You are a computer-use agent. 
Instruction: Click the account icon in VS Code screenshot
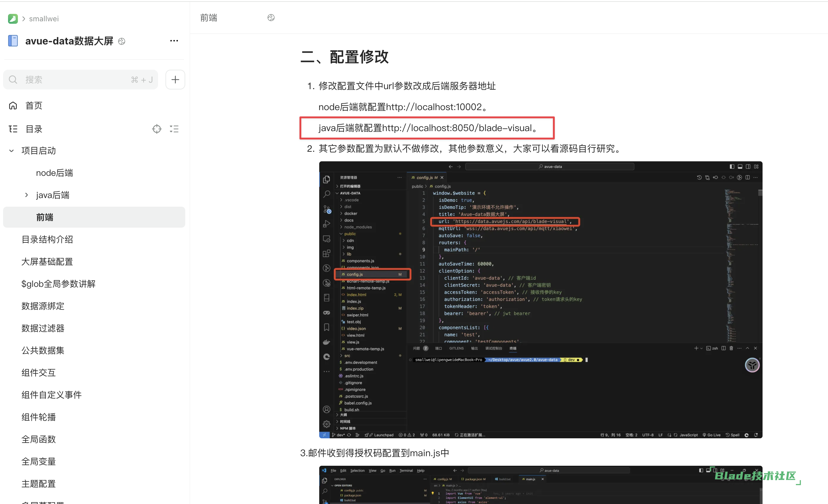click(326, 409)
